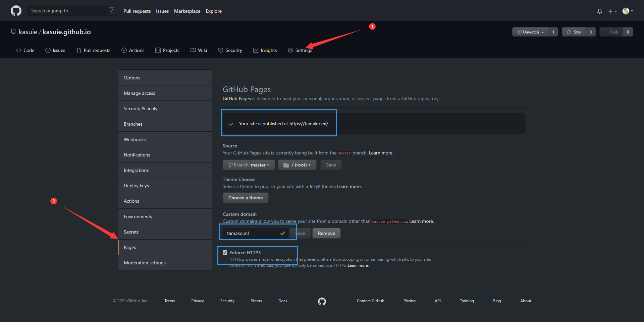Expand the Unwatch dropdown button
644x322 pixels.
[x=530, y=32]
